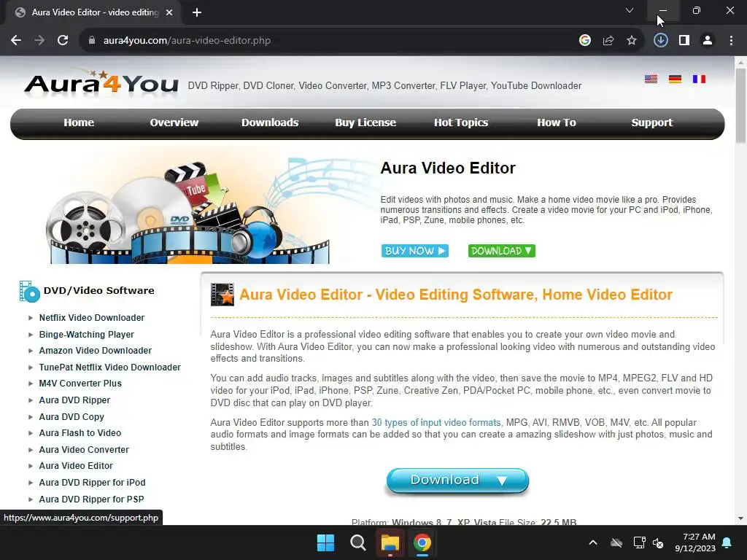
Task: Toggle the browser side panel
Action: pyautogui.click(x=684, y=41)
